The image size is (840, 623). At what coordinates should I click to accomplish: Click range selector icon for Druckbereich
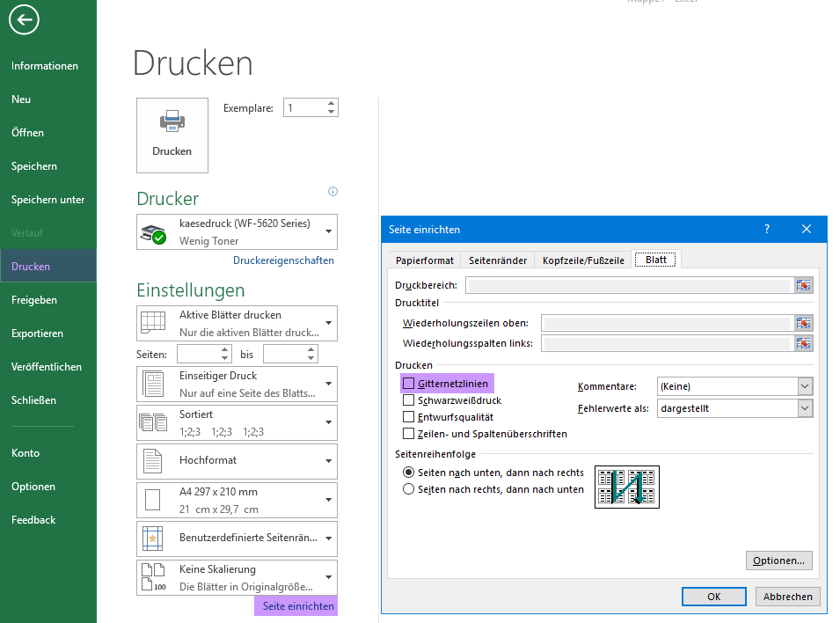point(803,285)
